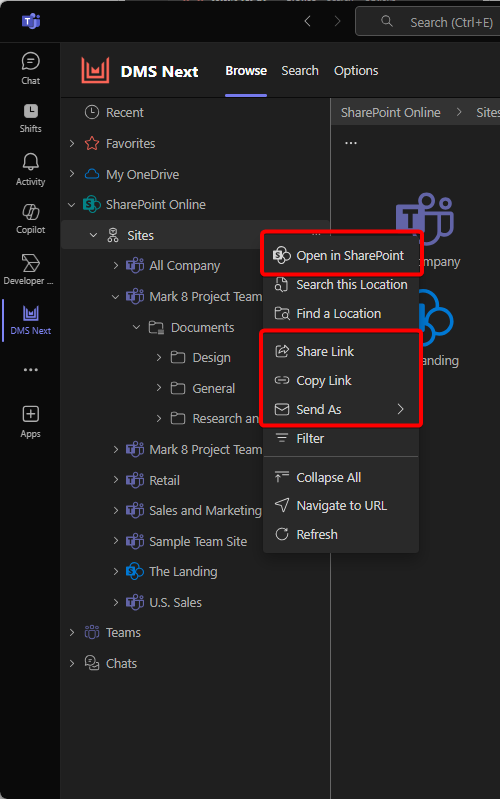Click the SharePoint Online S icon
Image resolution: width=500 pixels, height=799 pixels.
click(x=92, y=204)
